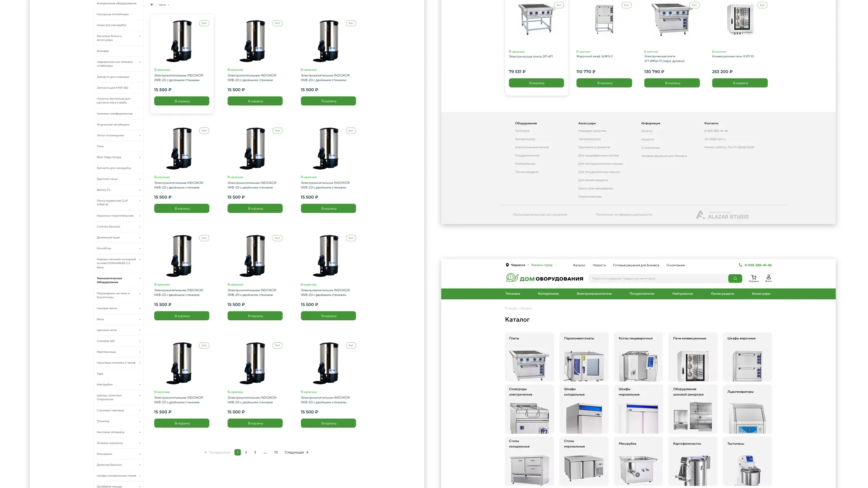Click the Alazar Studio logo in footer
This screenshot has height=488, width=868.
point(722,215)
